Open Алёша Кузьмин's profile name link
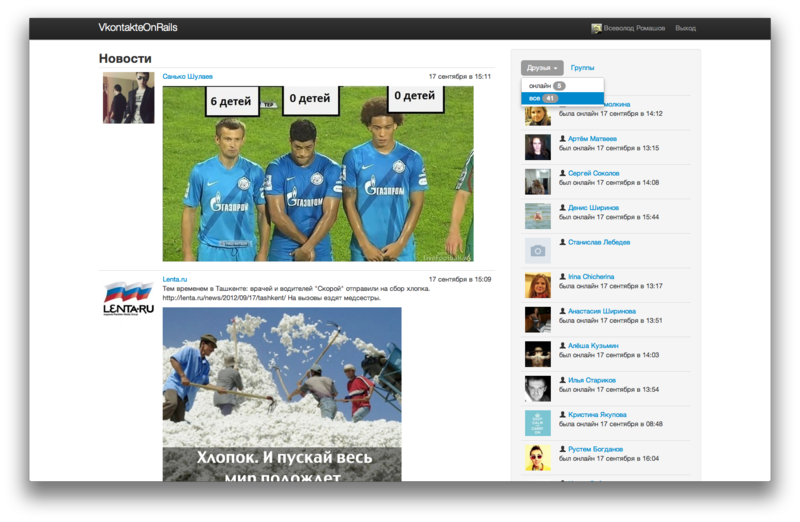 tap(593, 345)
